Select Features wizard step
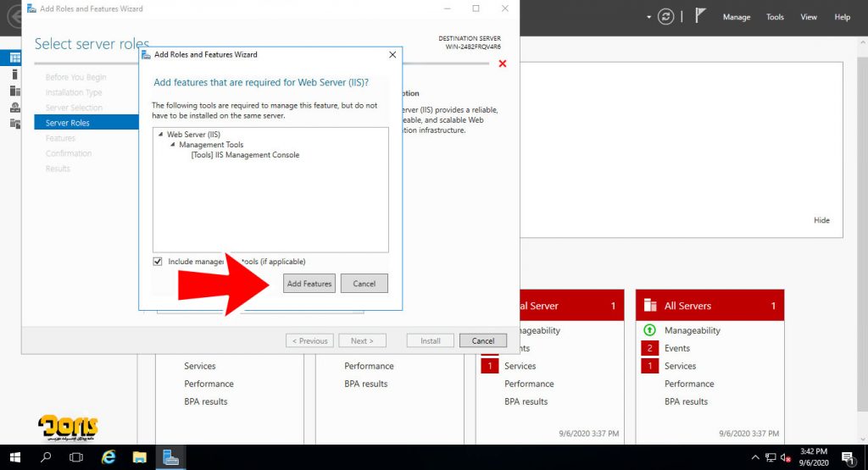Image resolution: width=868 pixels, height=470 pixels. 60,138
